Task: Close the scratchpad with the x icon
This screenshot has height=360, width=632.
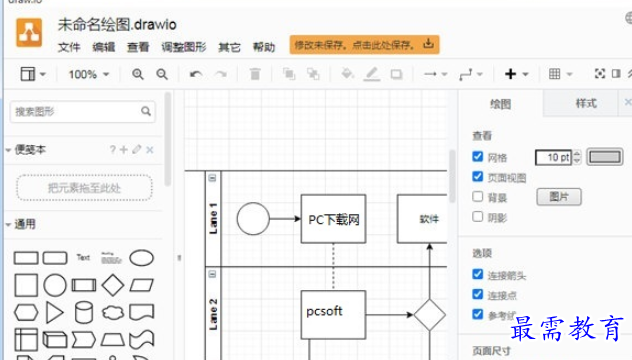Action: click(x=150, y=150)
